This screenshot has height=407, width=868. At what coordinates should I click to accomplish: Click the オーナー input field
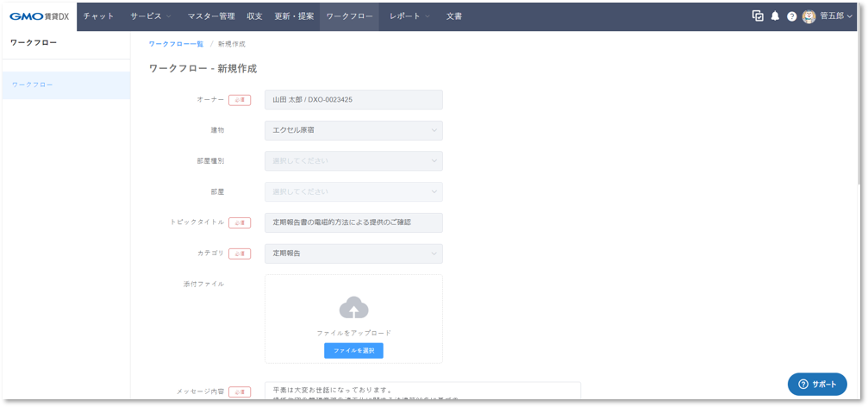(x=353, y=100)
